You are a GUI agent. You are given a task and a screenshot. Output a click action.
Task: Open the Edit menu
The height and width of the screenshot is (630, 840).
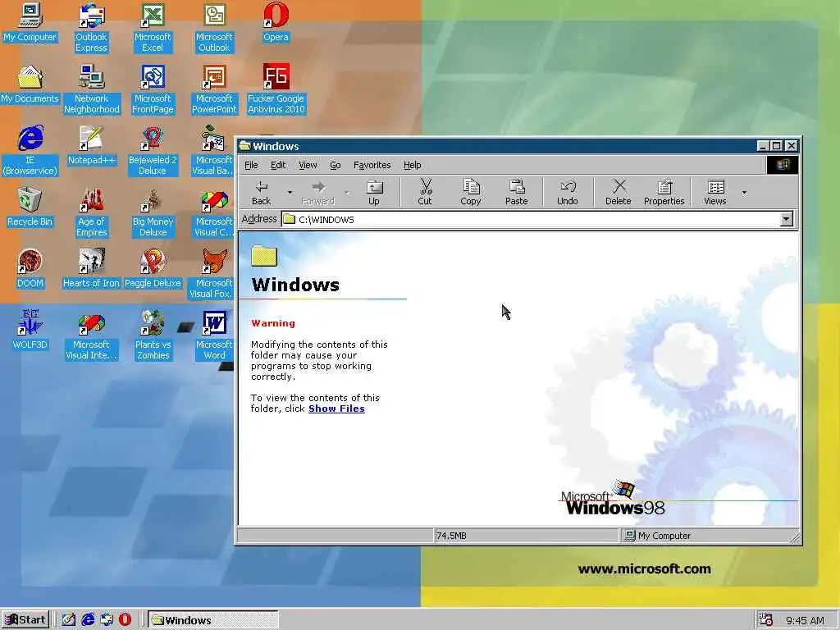278,165
